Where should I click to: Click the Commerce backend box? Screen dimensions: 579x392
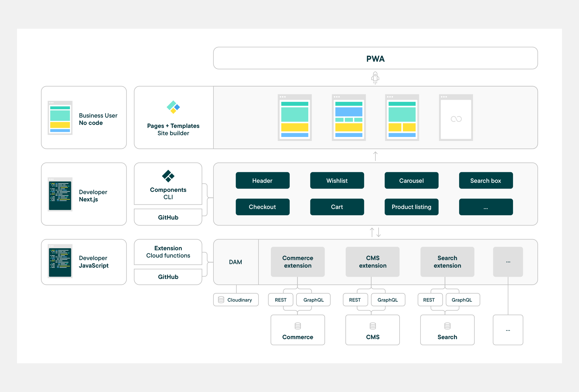(x=298, y=330)
